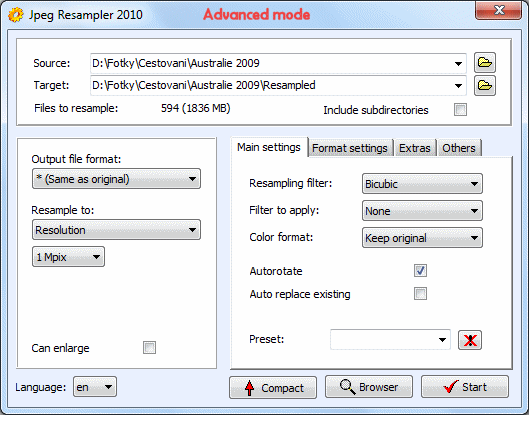Open the Output file format dropdown
529x425 pixels.
pos(116,179)
